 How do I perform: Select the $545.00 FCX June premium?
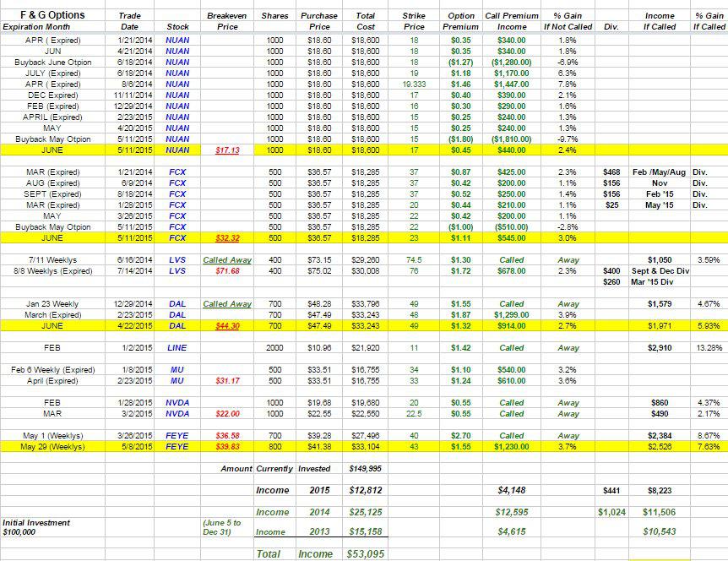click(512, 237)
